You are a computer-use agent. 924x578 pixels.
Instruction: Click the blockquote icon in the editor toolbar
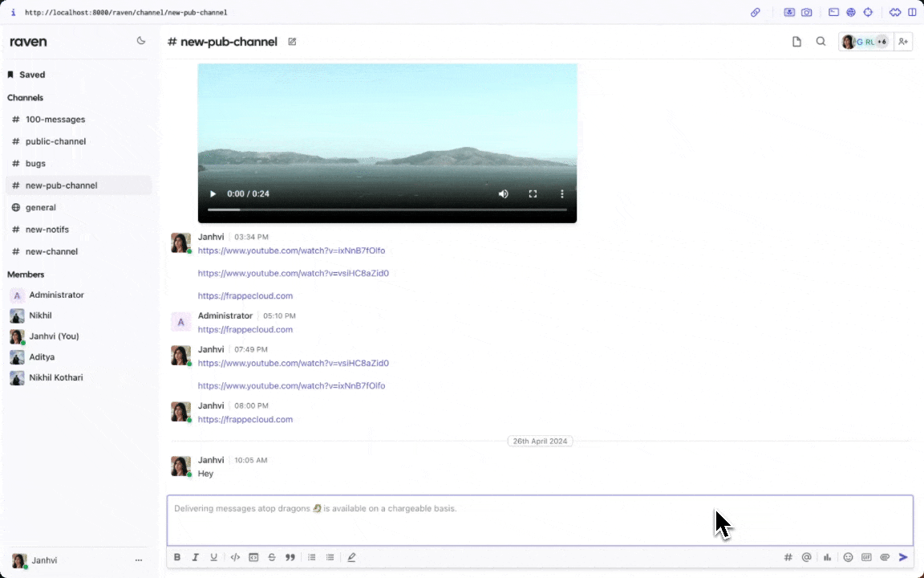click(290, 557)
